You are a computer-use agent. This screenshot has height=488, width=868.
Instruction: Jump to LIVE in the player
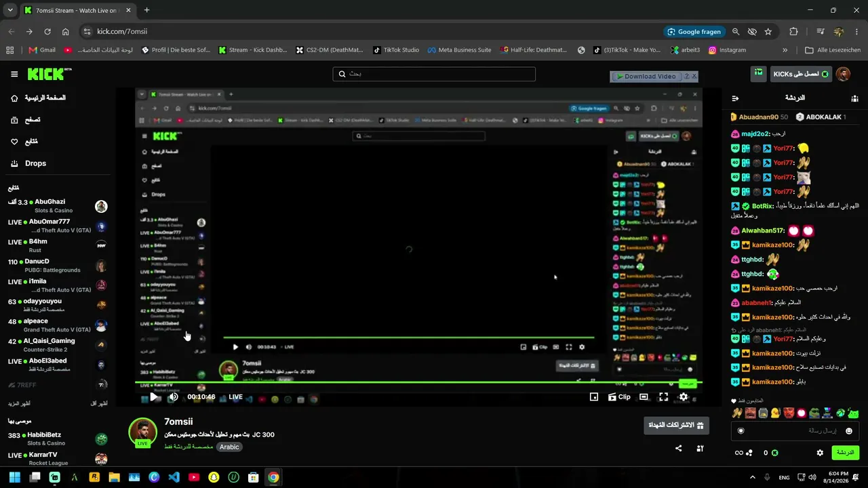pyautogui.click(x=235, y=397)
